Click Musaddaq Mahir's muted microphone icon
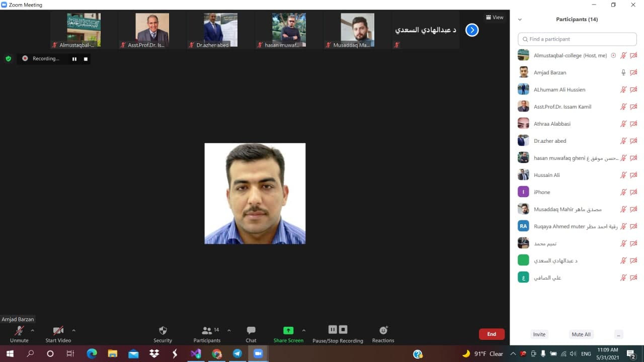The image size is (644, 362). pos(623,209)
